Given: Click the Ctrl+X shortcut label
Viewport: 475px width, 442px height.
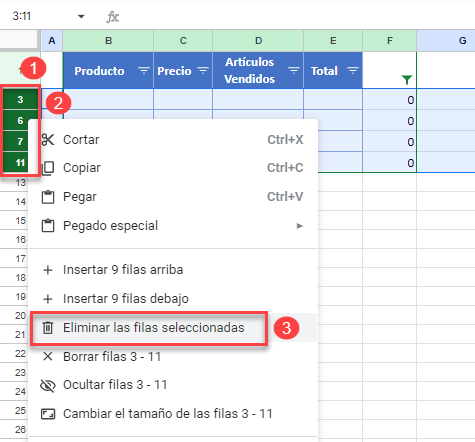Looking at the screenshot, I should pos(285,140).
